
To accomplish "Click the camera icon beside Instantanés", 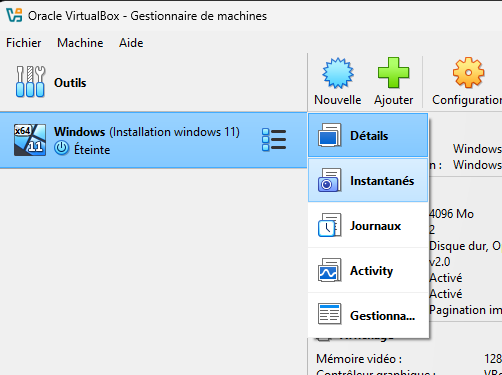I will (329, 180).
